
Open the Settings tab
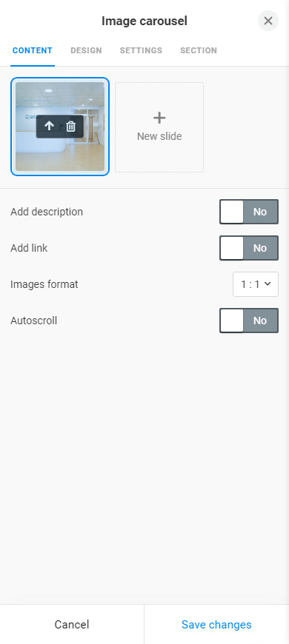click(x=141, y=50)
